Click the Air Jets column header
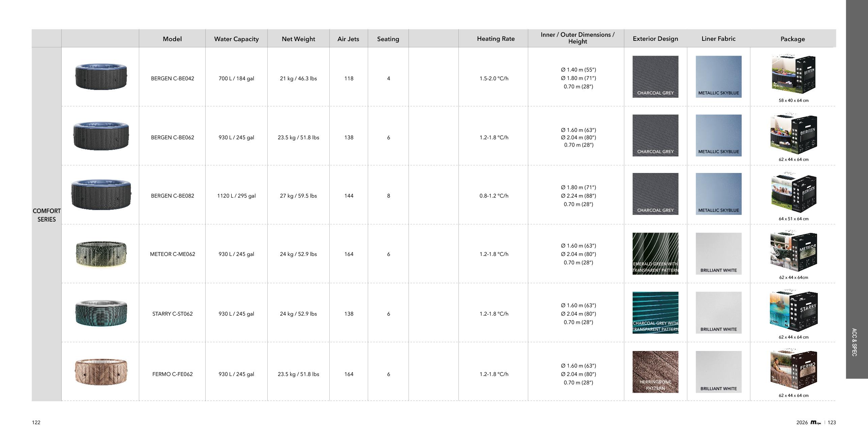868x440 pixels. pos(348,39)
